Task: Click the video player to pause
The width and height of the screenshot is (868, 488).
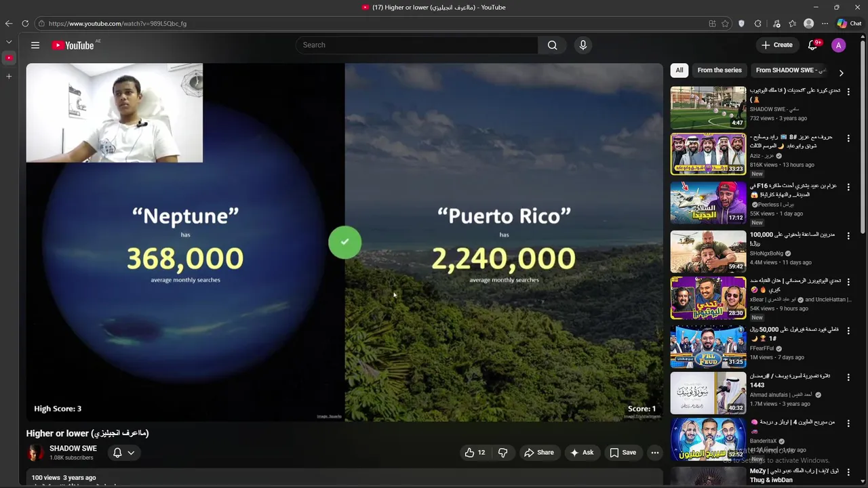Action: point(344,243)
